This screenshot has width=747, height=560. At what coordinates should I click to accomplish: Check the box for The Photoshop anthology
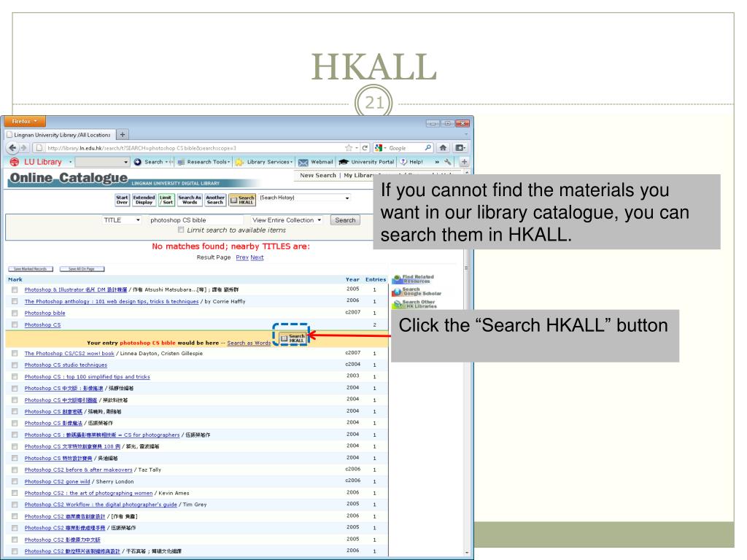pos(15,301)
